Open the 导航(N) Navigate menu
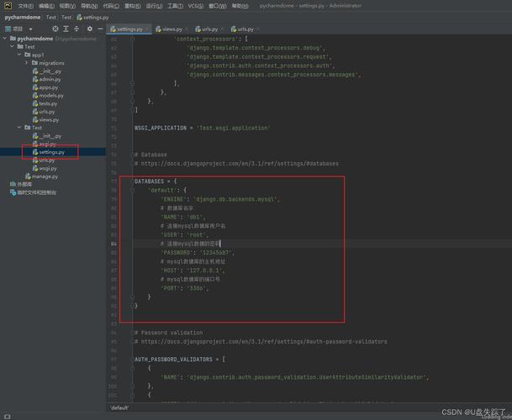This screenshot has height=420, width=512. [x=89, y=6]
